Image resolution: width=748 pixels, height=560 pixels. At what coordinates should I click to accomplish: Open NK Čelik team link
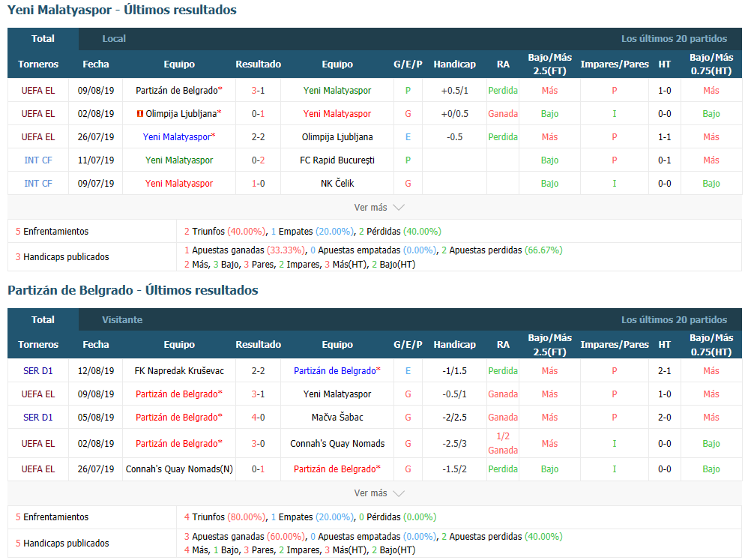[x=337, y=183]
